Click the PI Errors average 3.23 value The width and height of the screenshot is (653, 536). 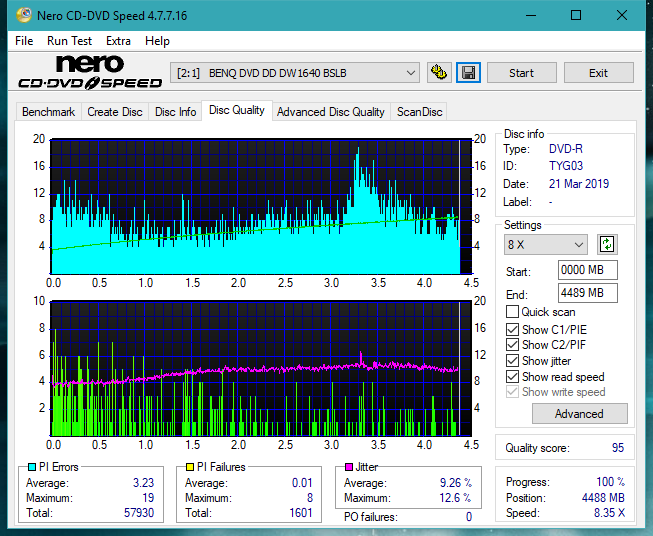[x=144, y=483]
